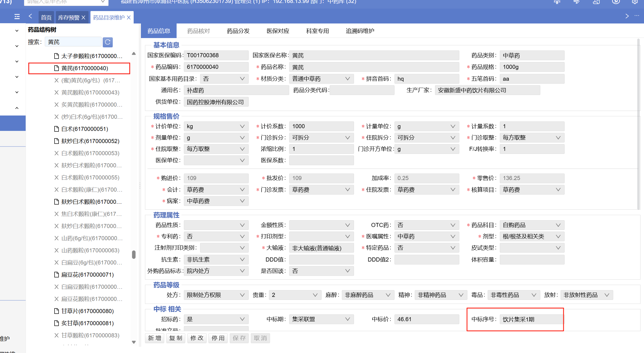Image resolution: width=644 pixels, height=353 pixels.
Task: Open the 招标药 dropdown
Action: point(242,319)
